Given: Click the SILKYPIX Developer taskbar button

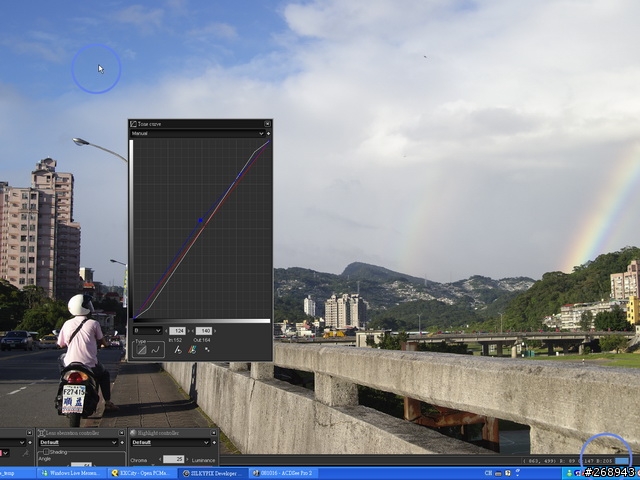Looking at the screenshot, I should [x=212, y=473].
